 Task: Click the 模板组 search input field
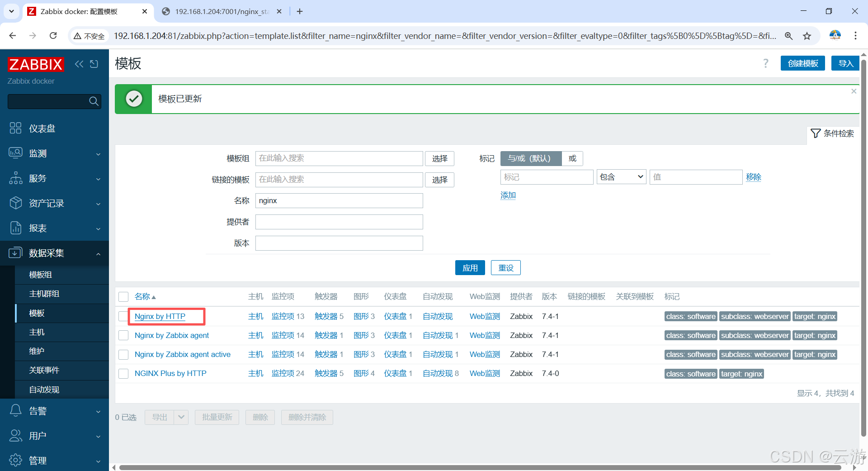(x=339, y=158)
